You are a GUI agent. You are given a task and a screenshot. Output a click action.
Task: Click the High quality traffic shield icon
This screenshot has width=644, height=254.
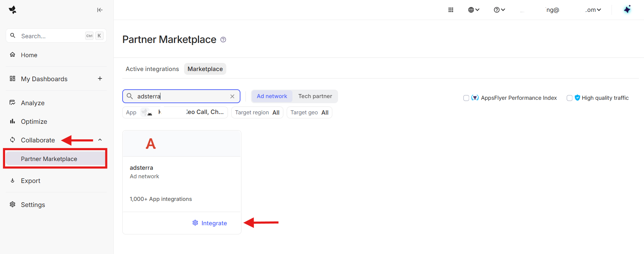click(x=577, y=98)
